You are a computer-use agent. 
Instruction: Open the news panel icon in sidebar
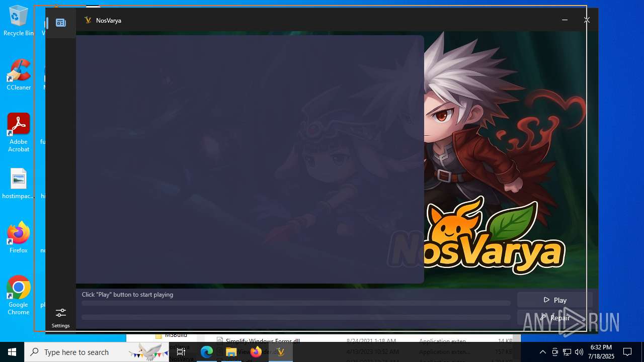point(61,23)
